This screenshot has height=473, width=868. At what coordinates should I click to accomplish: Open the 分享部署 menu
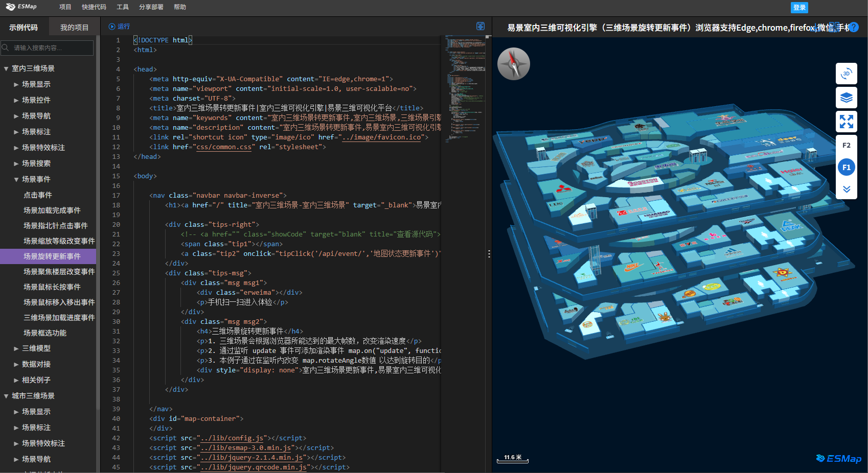tap(151, 7)
